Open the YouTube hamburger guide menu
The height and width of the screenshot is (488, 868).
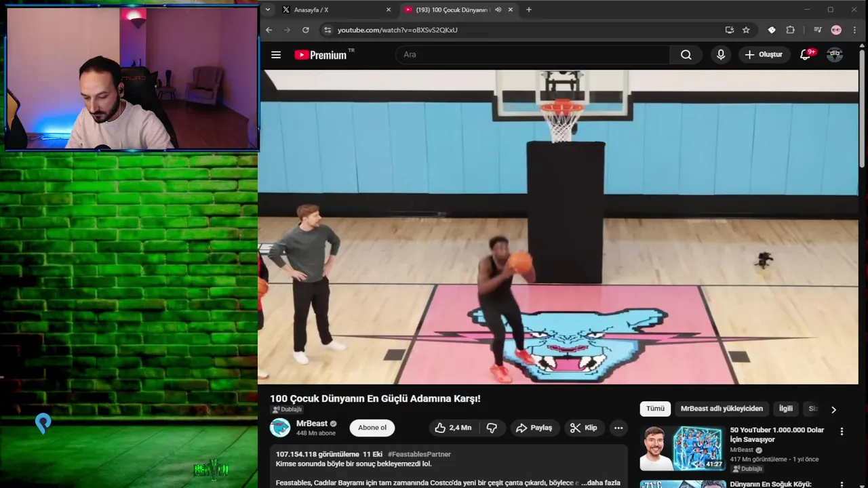coord(276,55)
